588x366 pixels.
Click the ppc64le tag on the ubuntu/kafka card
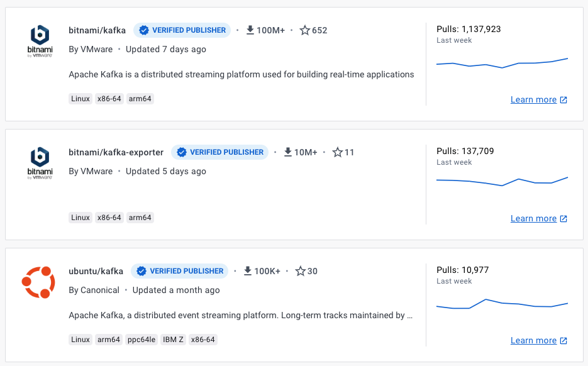(141, 340)
